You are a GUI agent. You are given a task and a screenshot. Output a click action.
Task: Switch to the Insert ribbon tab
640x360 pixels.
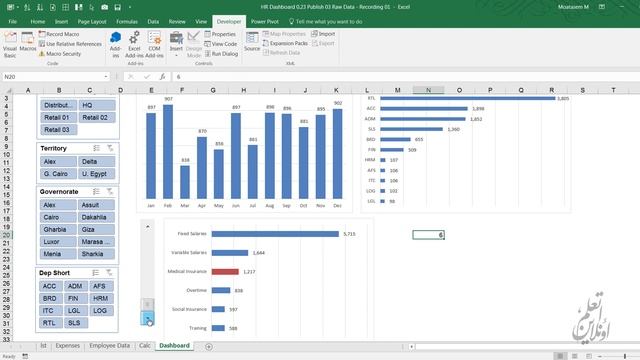[61, 22]
